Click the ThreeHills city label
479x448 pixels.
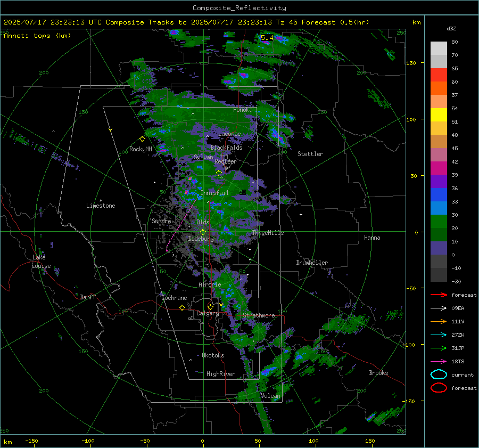tap(268, 233)
